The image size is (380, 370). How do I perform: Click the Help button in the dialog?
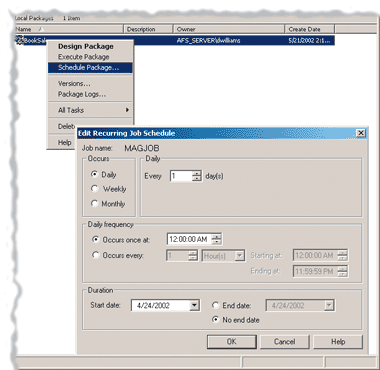coord(338,342)
